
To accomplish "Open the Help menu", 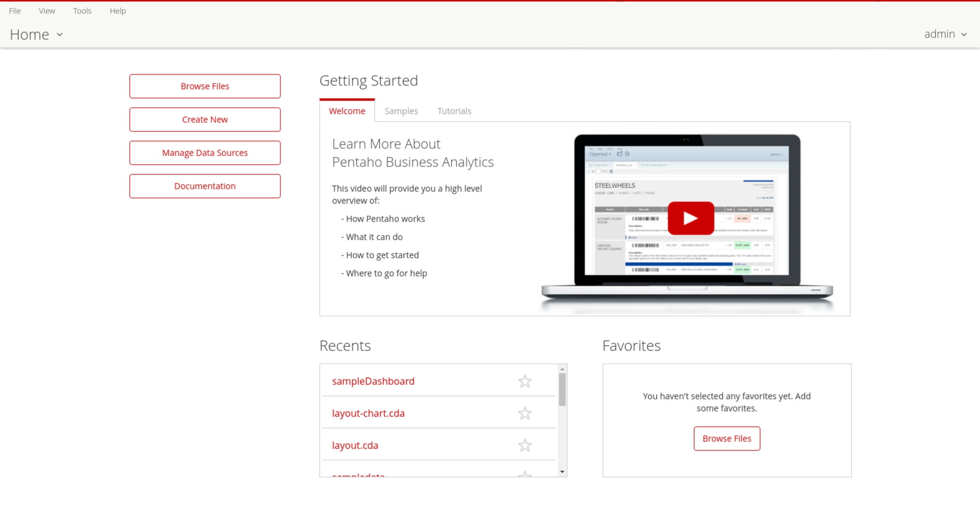I will pos(118,11).
